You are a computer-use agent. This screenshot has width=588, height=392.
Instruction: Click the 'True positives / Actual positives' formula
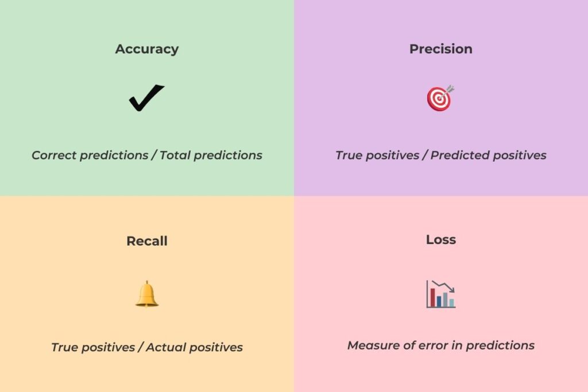pos(147,347)
